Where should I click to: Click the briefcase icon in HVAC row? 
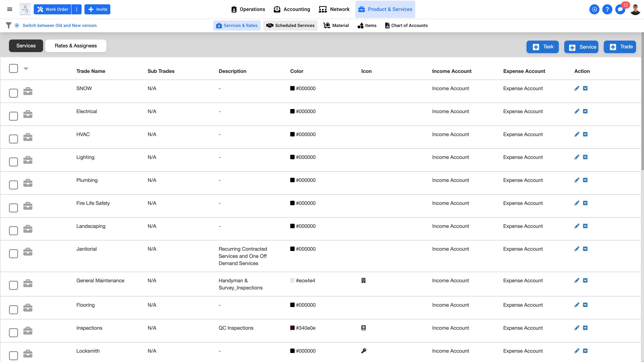[28, 137]
